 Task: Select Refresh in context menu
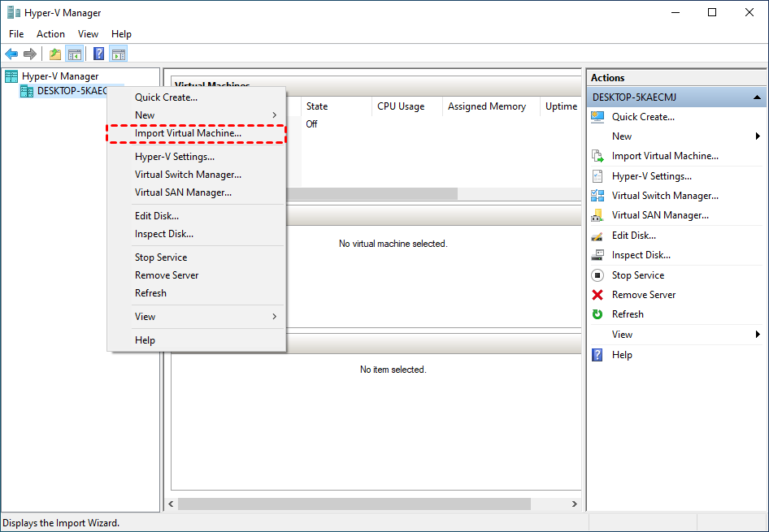[196, 293]
